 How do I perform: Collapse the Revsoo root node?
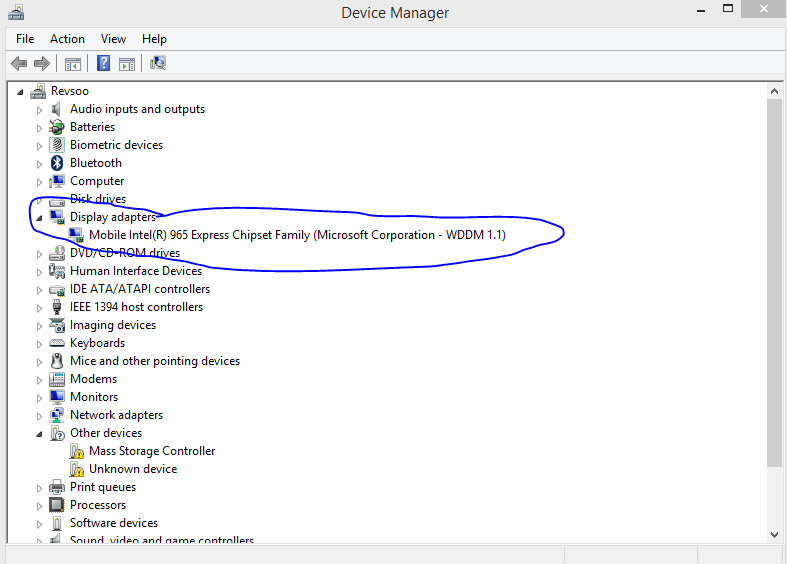pyautogui.click(x=20, y=92)
